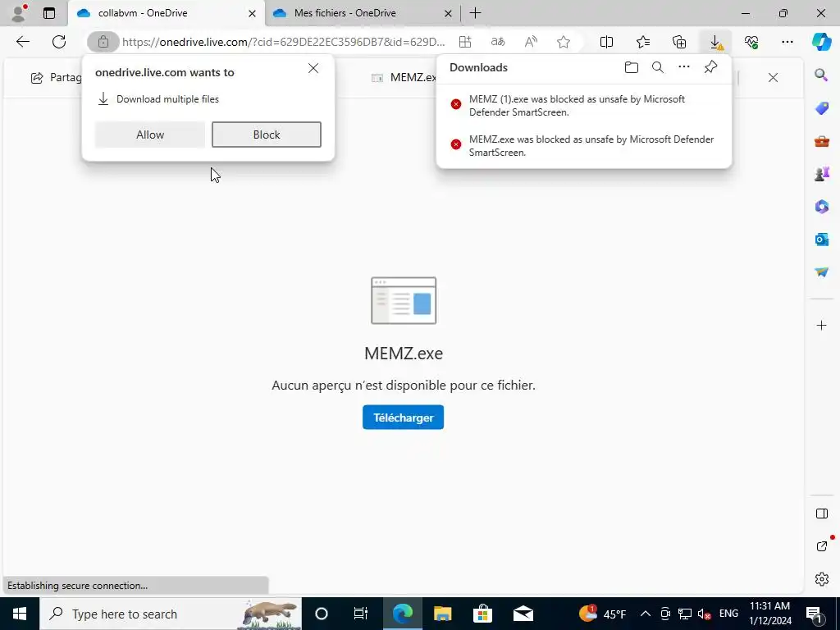The image size is (840, 630).
Task: Open the Copilot sidebar icon
Action: pyautogui.click(x=821, y=42)
